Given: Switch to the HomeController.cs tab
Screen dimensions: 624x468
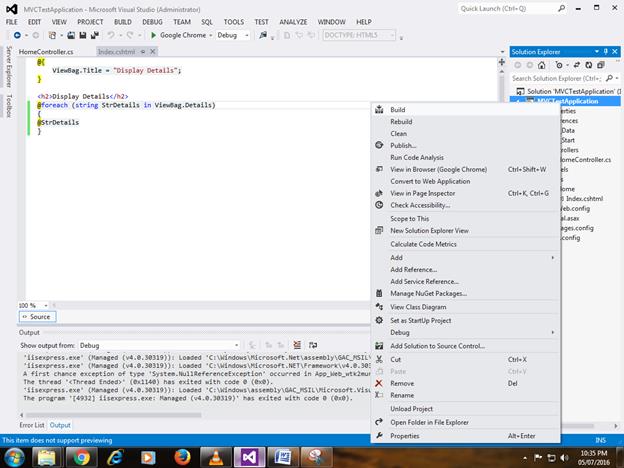Looking at the screenshot, I should pos(47,51).
